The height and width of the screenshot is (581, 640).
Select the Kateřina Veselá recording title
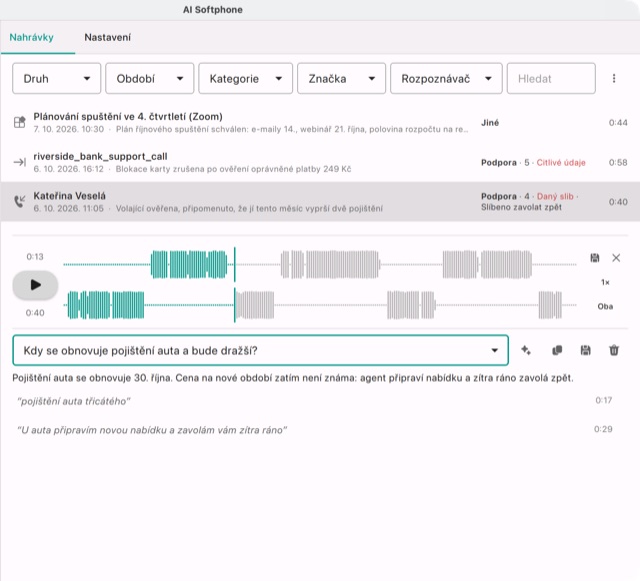69,196
